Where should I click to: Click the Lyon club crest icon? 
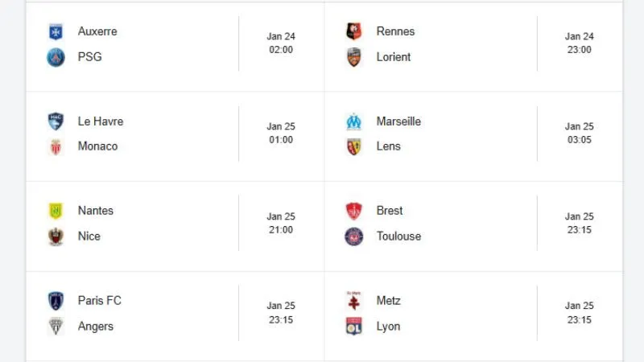354,327
